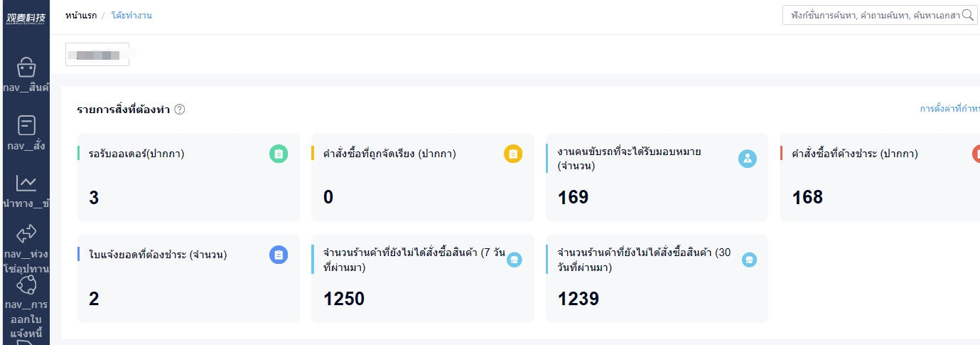
Task: Click the store icon on 7-day shops card
Action: [x=515, y=260]
